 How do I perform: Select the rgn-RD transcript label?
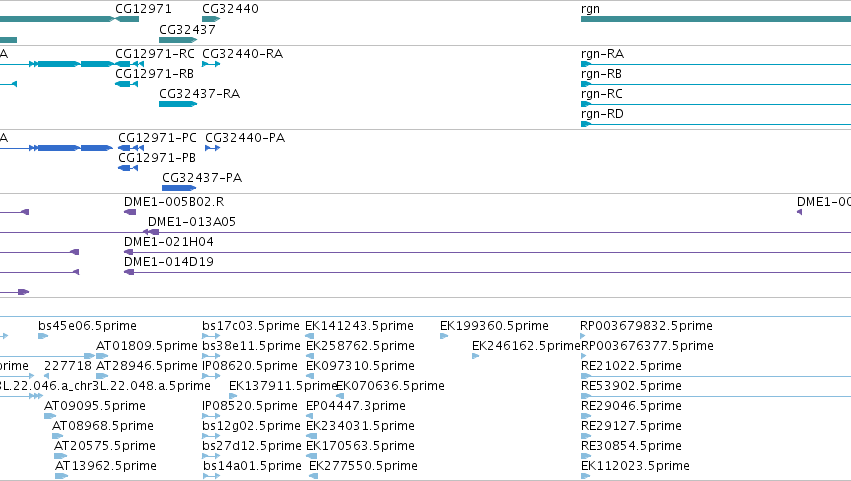[x=602, y=114]
